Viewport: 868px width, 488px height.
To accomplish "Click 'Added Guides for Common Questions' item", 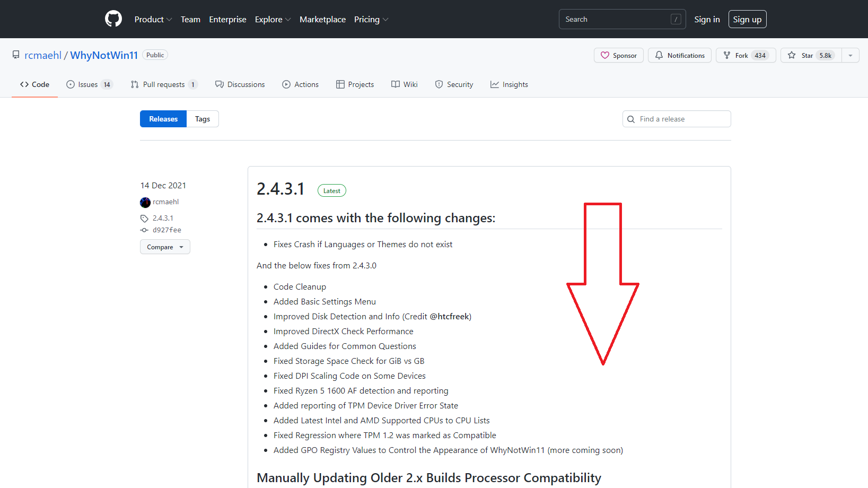I will [x=345, y=346].
